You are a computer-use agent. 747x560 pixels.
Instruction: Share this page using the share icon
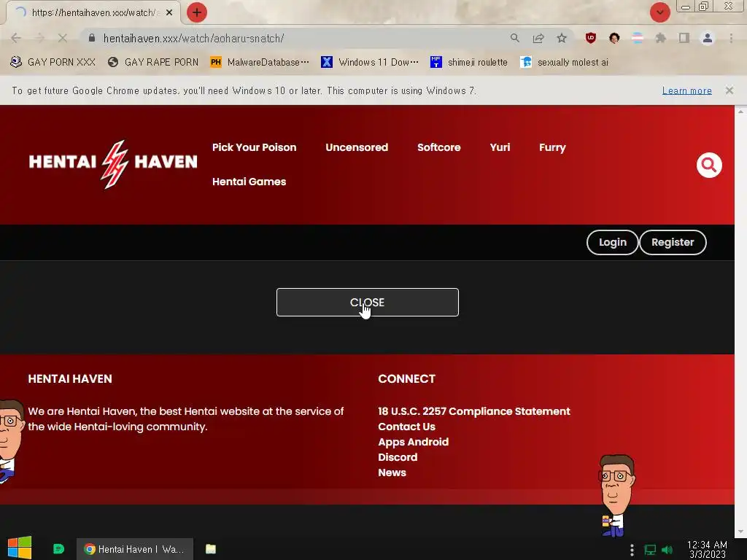538,38
